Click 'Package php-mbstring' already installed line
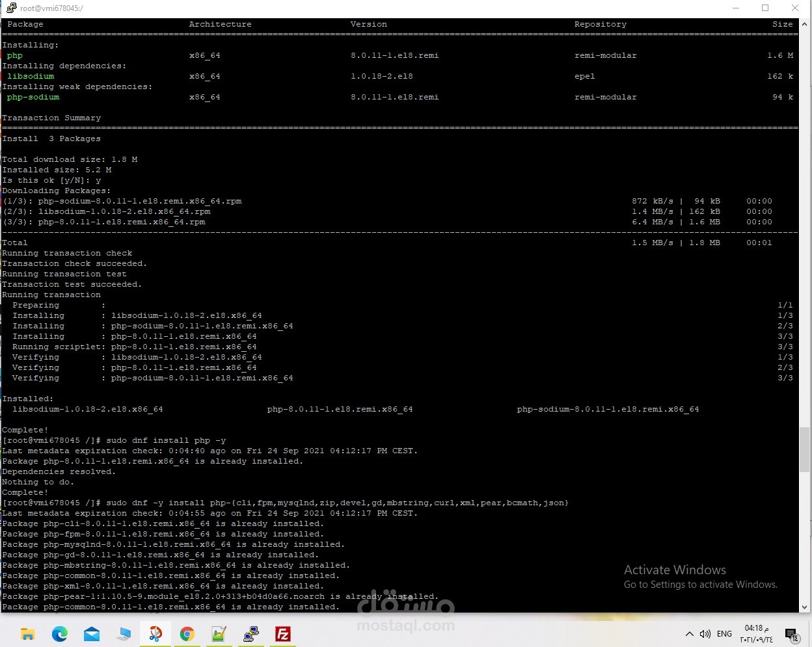The height and width of the screenshot is (647, 812). click(x=176, y=565)
